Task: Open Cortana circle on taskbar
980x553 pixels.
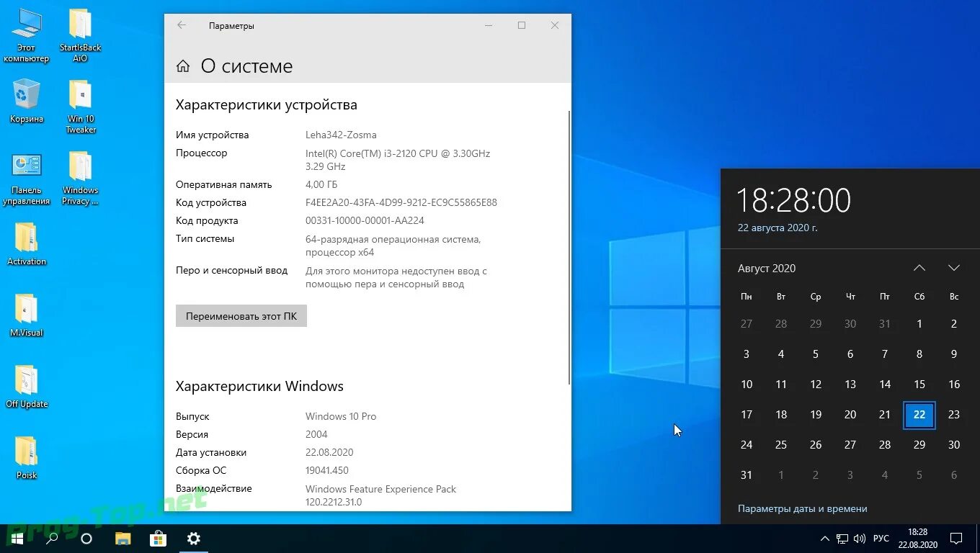Action: [x=86, y=539]
